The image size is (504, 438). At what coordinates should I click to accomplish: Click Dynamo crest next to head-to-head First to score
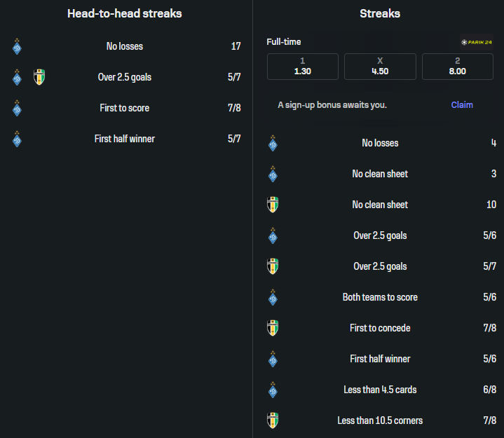[18, 108]
